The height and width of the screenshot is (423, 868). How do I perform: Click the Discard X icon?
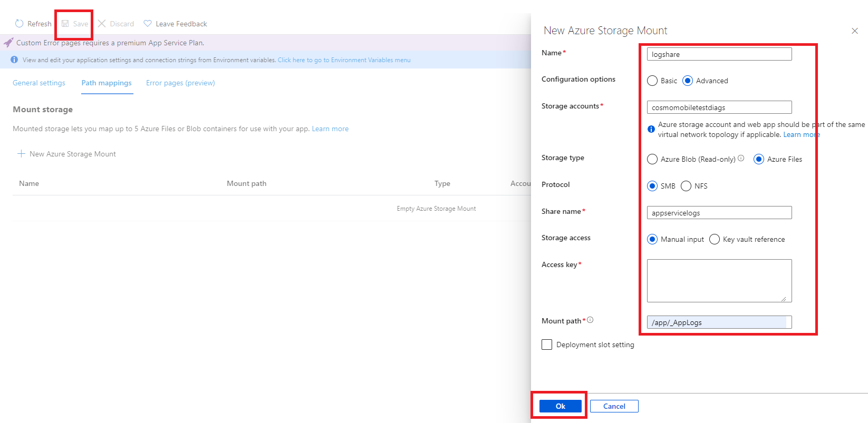tap(102, 24)
